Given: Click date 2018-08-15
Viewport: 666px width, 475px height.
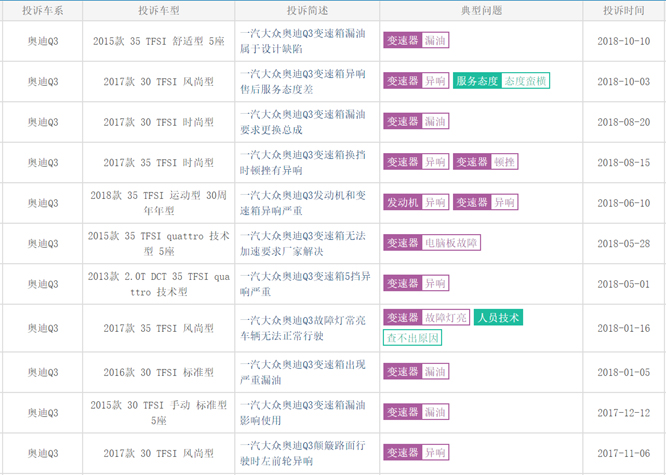Looking at the screenshot, I should tap(624, 162).
